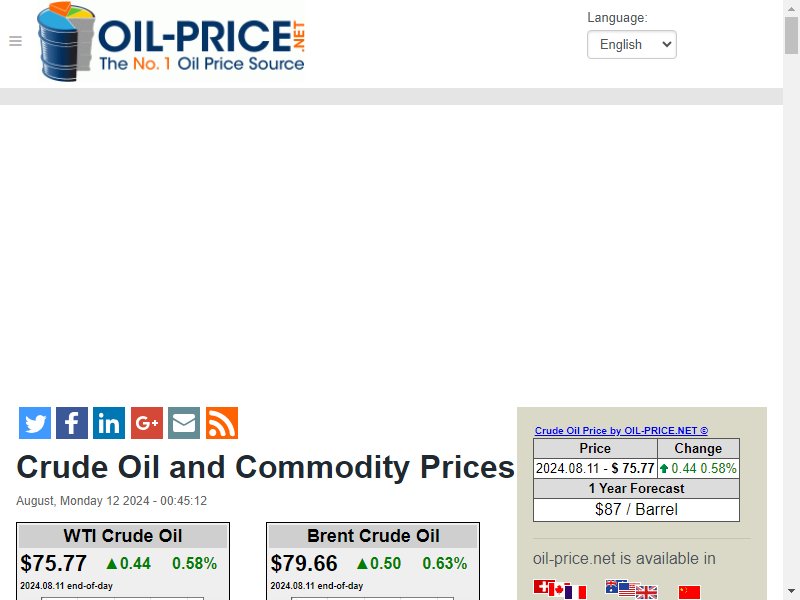Share page via Facebook icon
Image resolution: width=800 pixels, height=600 pixels.
point(72,423)
